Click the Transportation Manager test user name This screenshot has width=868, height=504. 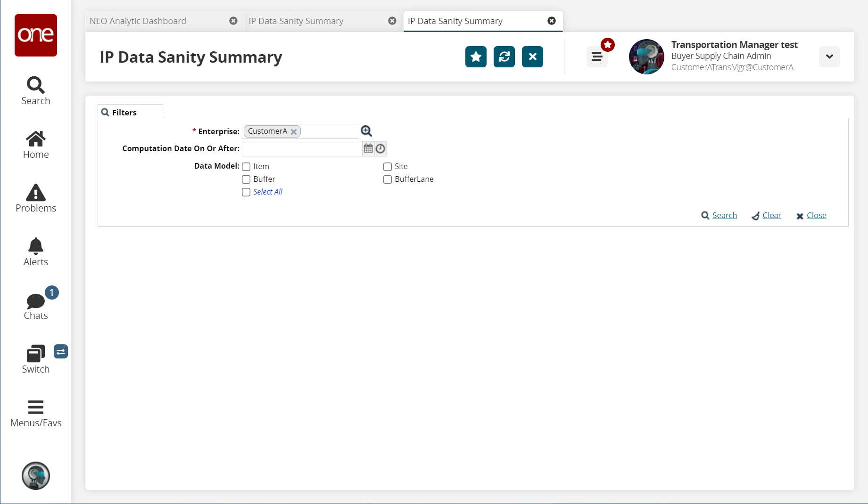(x=735, y=45)
